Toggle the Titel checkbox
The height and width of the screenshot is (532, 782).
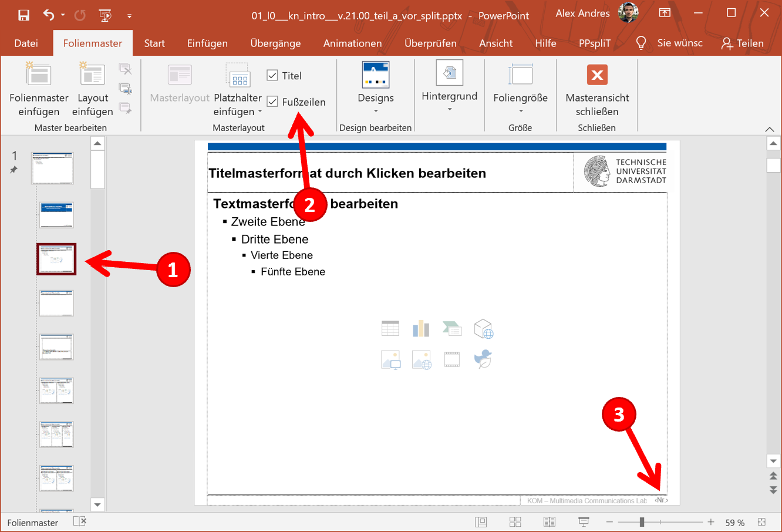(272, 75)
